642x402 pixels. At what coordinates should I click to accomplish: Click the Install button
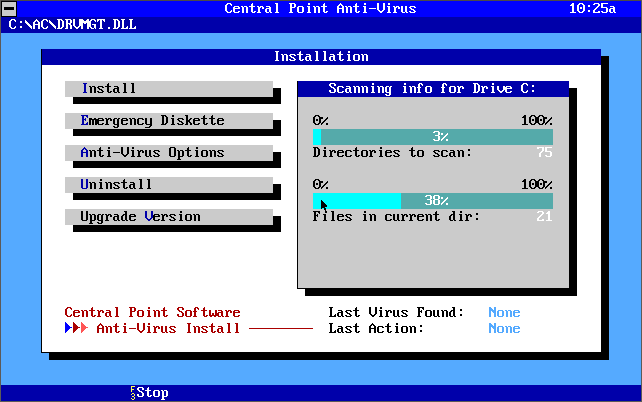tap(168, 89)
